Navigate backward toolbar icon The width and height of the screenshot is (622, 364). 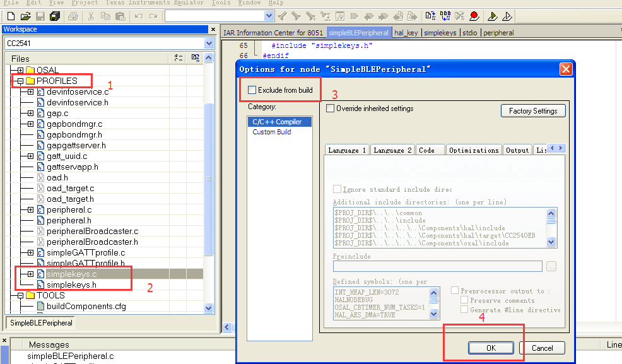coord(398,16)
